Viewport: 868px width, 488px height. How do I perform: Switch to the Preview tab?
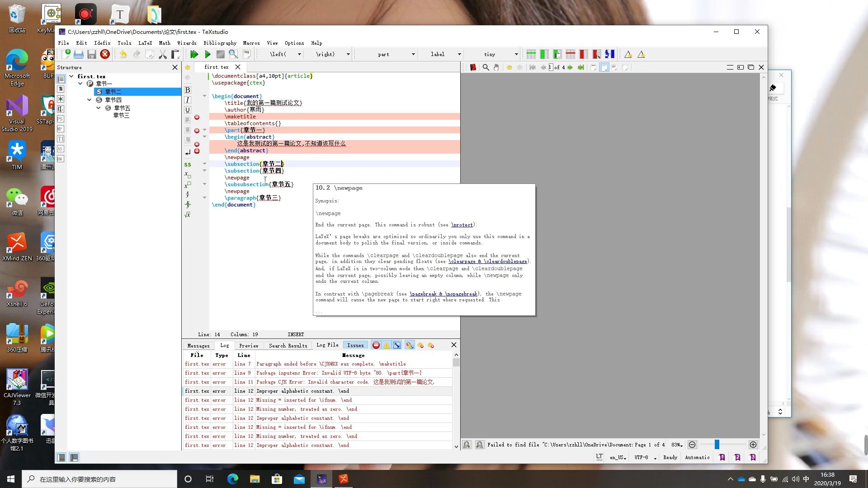pos(248,346)
